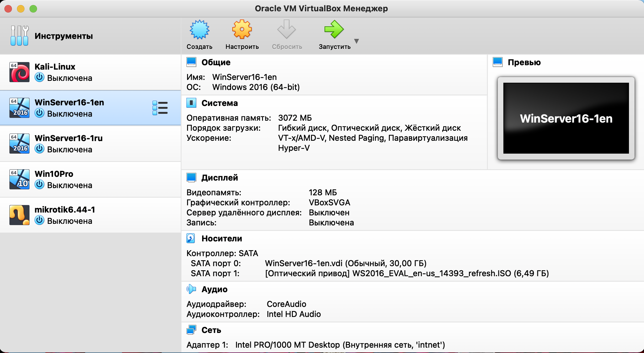The height and width of the screenshot is (353, 644).
Task: Click the power state icon under WinServer16-1ru
Action: [x=40, y=149]
